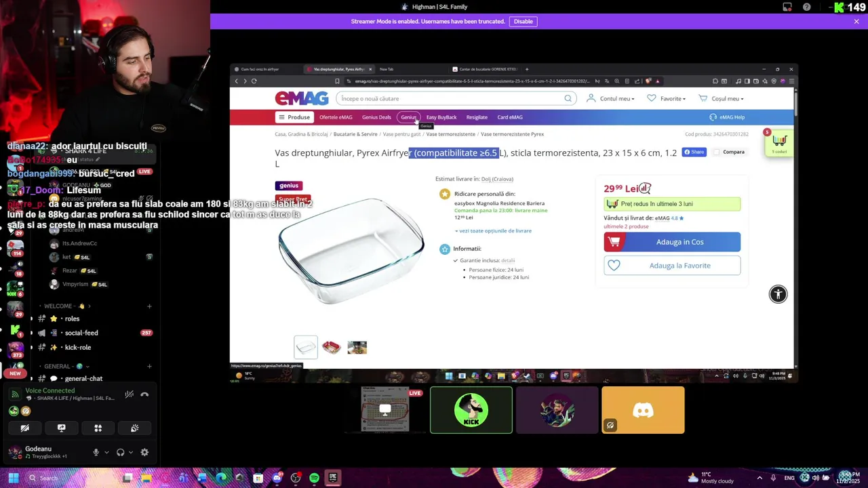
Task: Open the Discord inbox icon in the title bar
Action: coord(787,7)
